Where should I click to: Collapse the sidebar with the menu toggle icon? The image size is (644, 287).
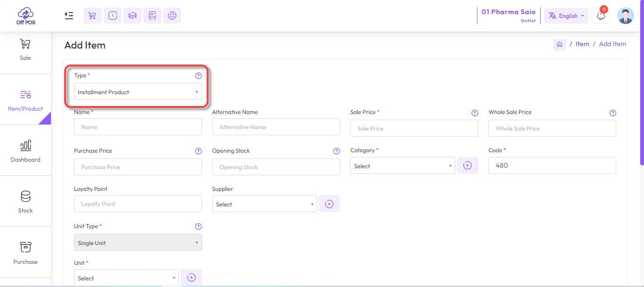tap(69, 16)
